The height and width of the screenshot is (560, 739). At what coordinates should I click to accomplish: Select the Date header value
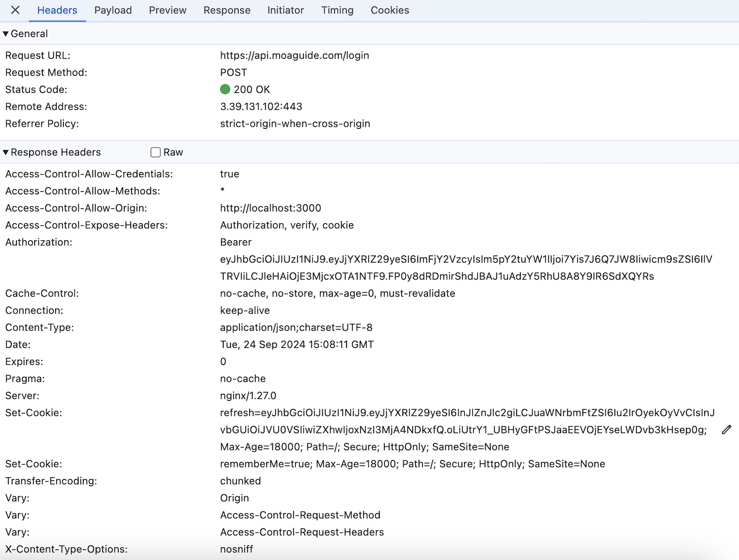pos(297,344)
